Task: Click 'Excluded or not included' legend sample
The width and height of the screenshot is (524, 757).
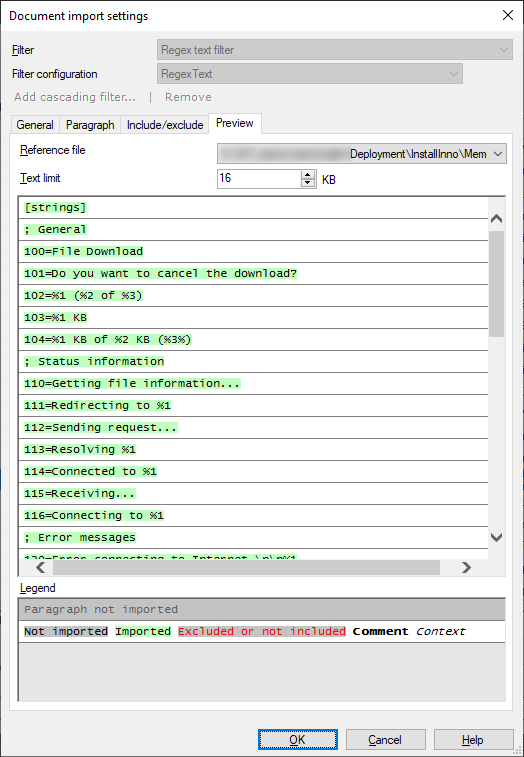Action: (262, 631)
